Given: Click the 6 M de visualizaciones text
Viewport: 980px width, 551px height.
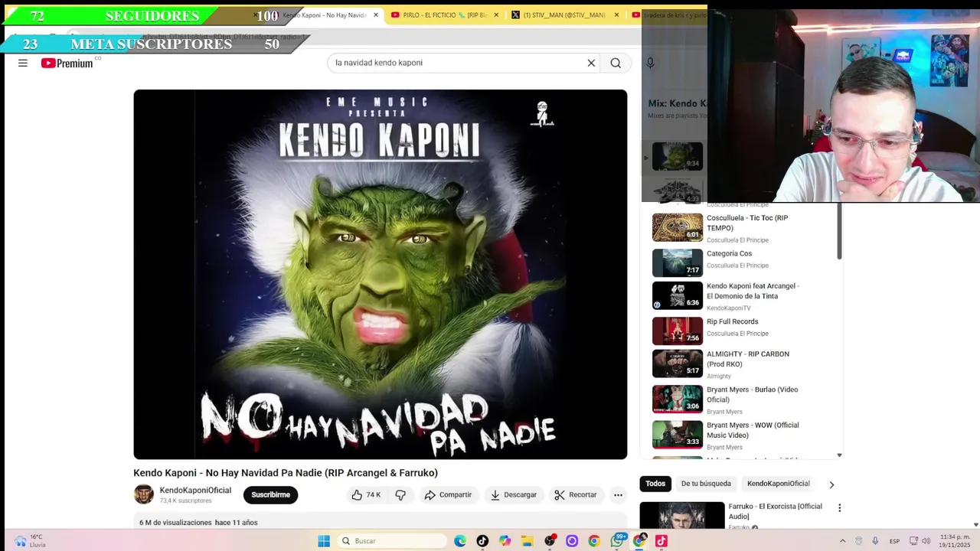Looking at the screenshot, I should click(175, 523).
